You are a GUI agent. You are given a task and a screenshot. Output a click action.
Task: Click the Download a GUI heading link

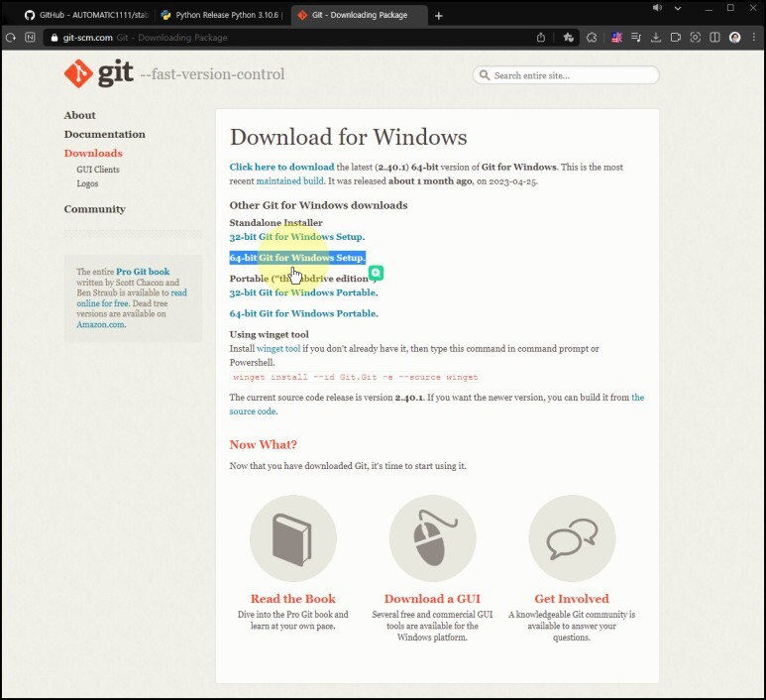click(x=432, y=599)
